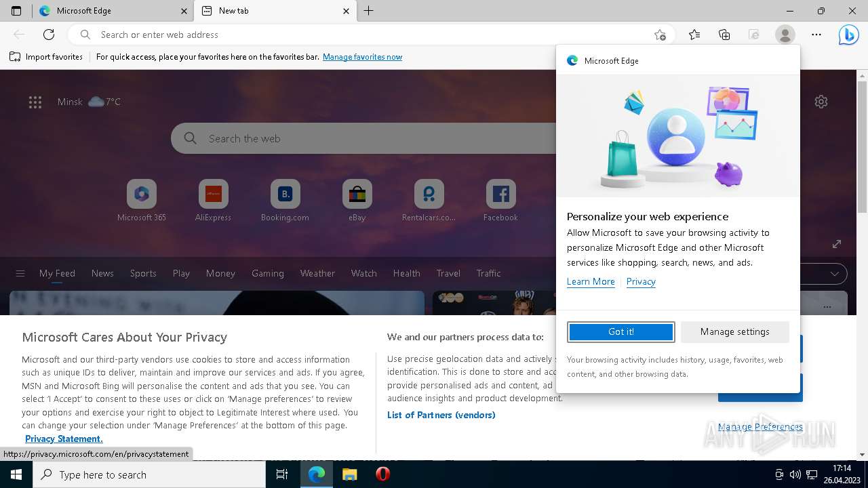Open tab actions menu icon

tap(16, 11)
